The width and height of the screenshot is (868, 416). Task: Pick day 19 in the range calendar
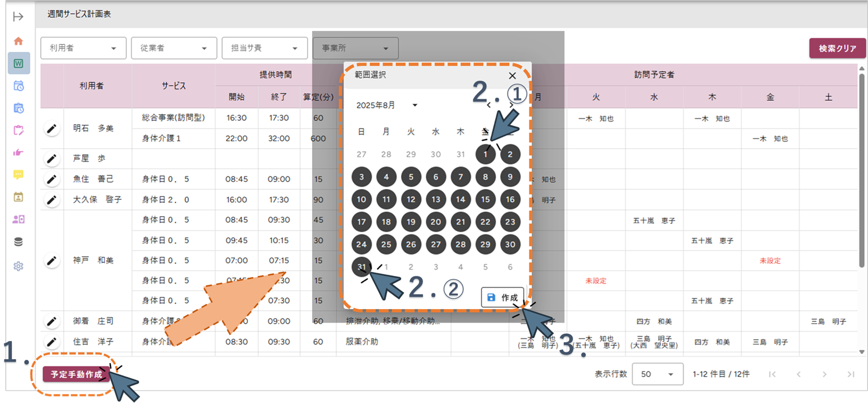(411, 222)
